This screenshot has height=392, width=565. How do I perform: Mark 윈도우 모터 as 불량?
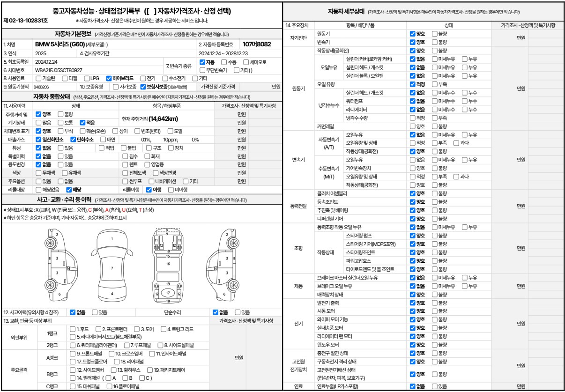[434, 345]
